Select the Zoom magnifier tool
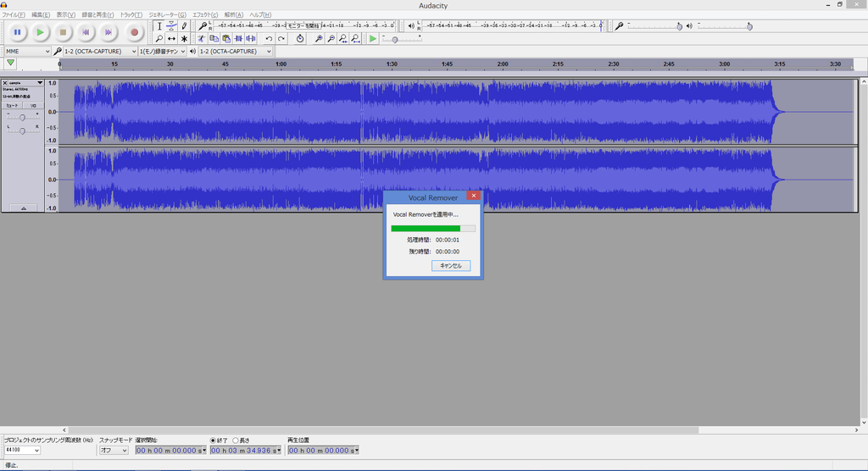Image resolution: width=868 pixels, height=471 pixels. pos(159,39)
